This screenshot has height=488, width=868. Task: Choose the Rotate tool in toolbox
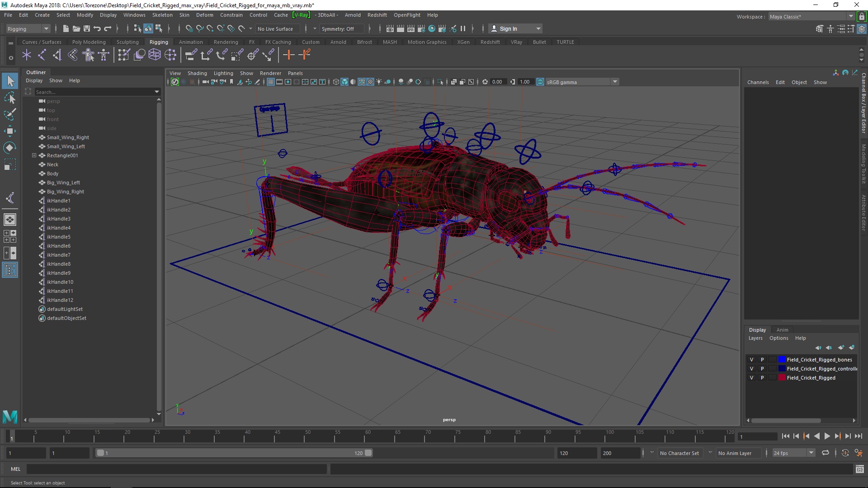click(10, 148)
